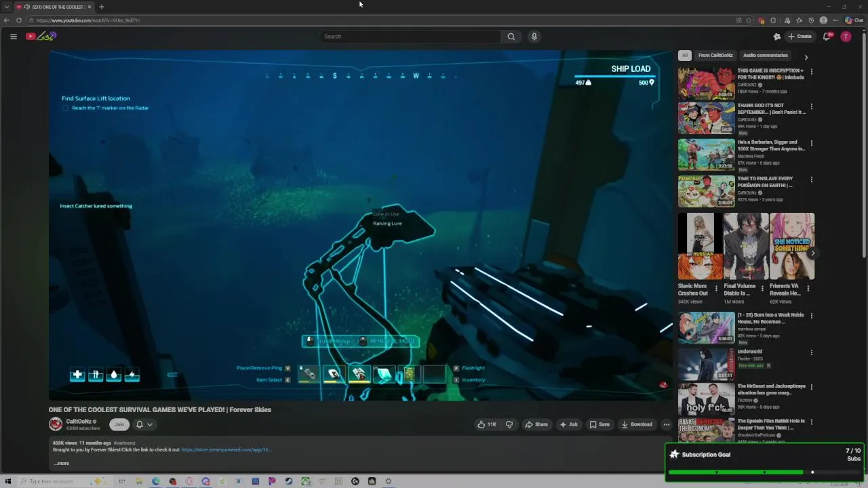Open File Explorer from the taskbar
The width and height of the screenshot is (868, 488).
139,481
